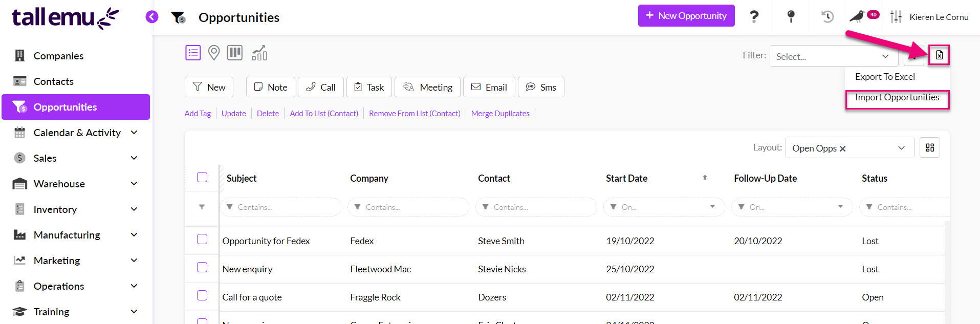Viewport: 980px width, 324px height.
Task: Click the Note button
Action: (271, 87)
